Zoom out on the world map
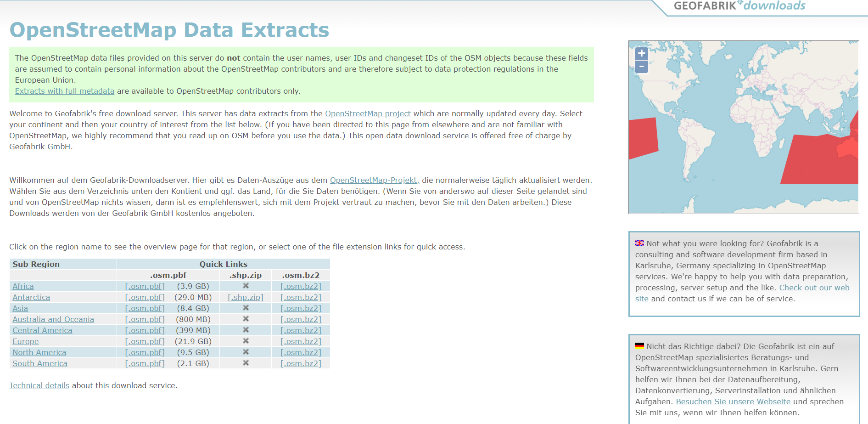This screenshot has width=868, height=424. [x=641, y=67]
